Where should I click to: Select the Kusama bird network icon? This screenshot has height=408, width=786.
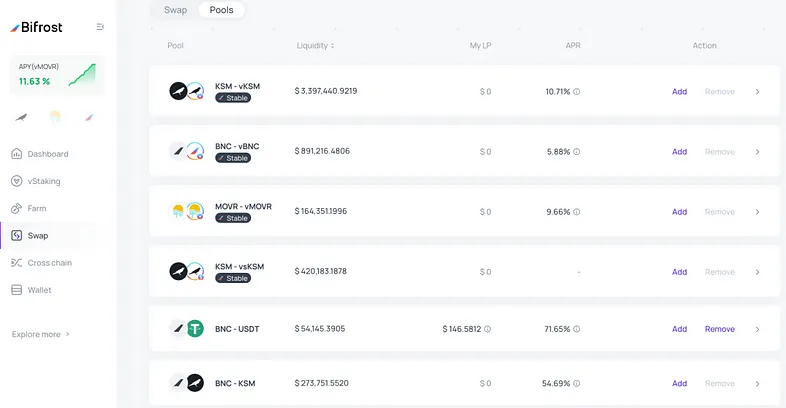[x=21, y=118]
